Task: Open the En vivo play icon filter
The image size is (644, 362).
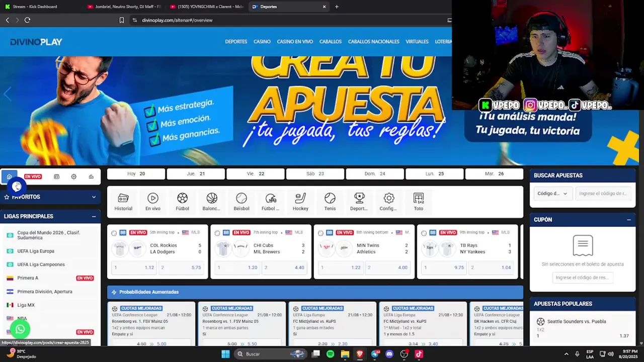Action: pyautogui.click(x=153, y=198)
